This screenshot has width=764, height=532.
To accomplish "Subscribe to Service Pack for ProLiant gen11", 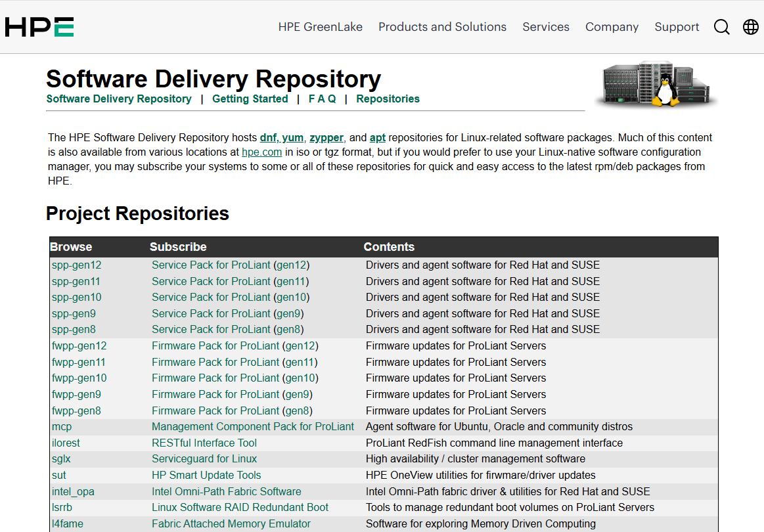I will point(230,282).
